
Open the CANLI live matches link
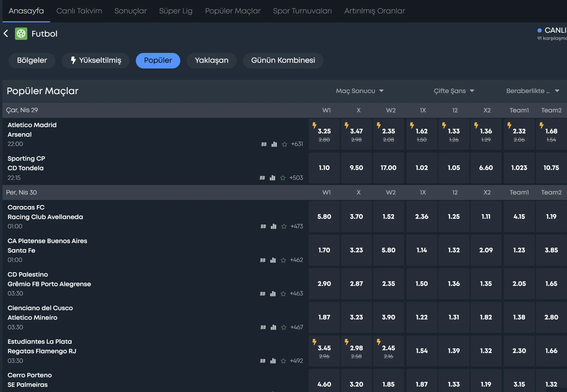pyautogui.click(x=552, y=34)
